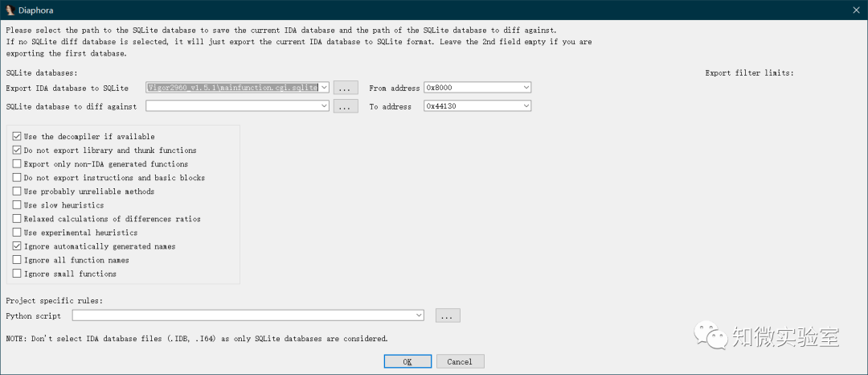Uncheck Ignore automatically generated names
Viewport: 868px width, 375px height.
(x=17, y=246)
